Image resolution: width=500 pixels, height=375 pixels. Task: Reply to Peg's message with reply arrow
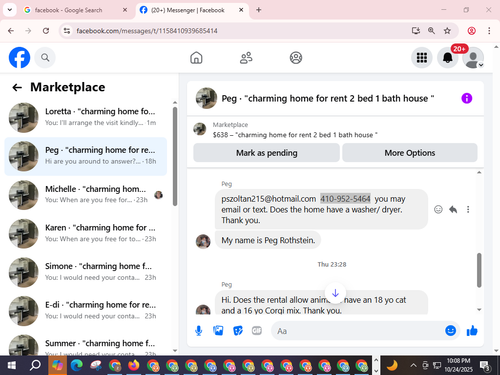[453, 209]
